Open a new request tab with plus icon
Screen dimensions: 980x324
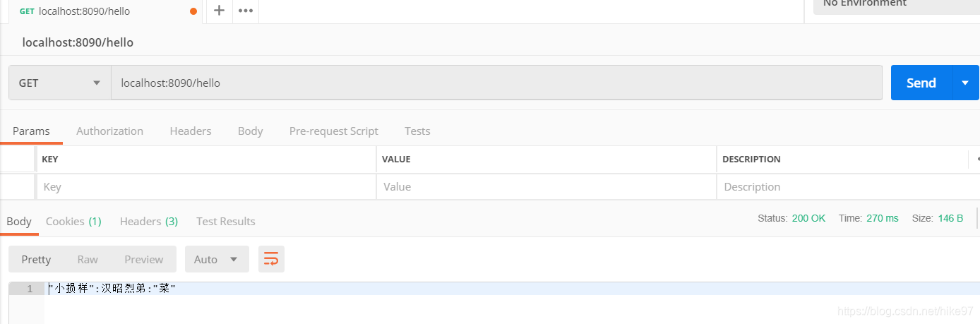coord(219,11)
